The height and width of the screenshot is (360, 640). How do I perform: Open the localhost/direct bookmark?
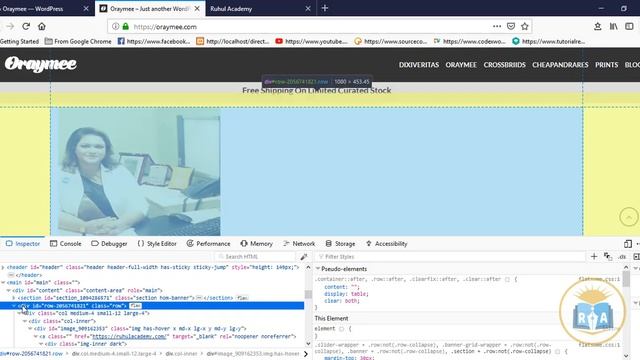click(233, 41)
